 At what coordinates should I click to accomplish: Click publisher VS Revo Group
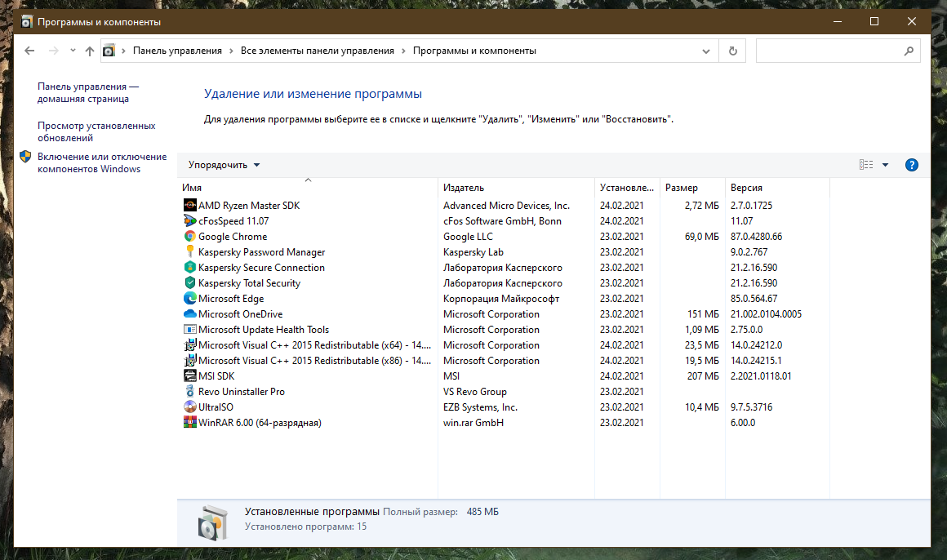tap(474, 392)
